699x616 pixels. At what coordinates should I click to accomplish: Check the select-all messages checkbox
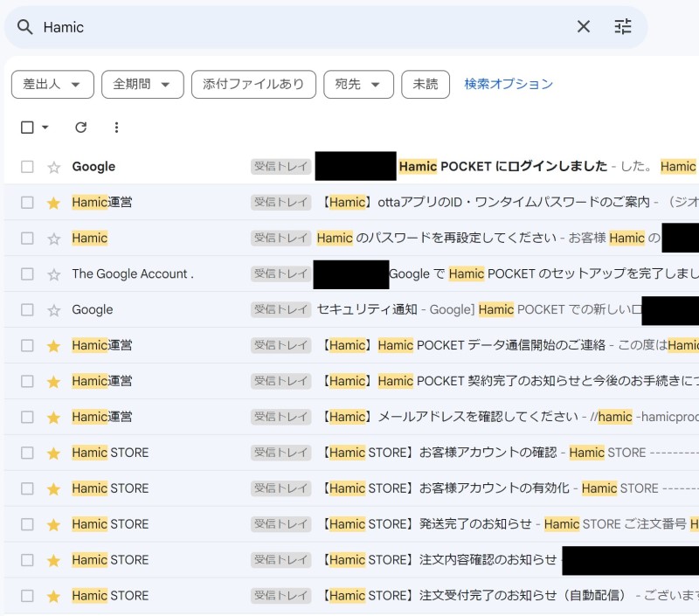(25, 127)
